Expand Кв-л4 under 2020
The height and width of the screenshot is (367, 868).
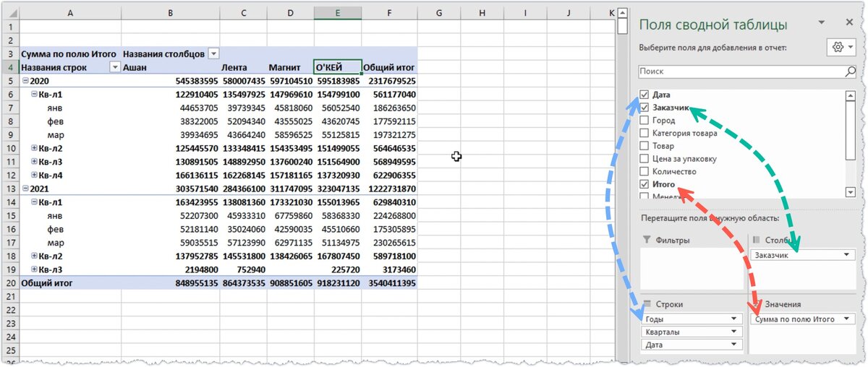coord(34,174)
